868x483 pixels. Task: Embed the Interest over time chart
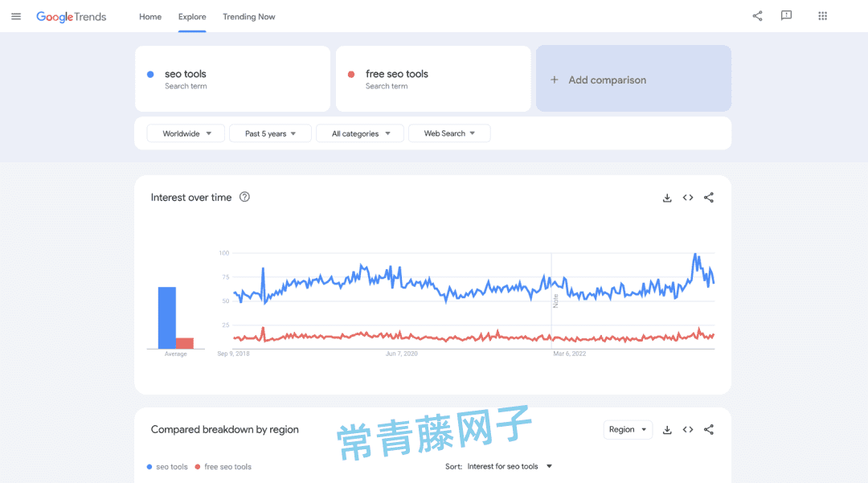click(688, 198)
